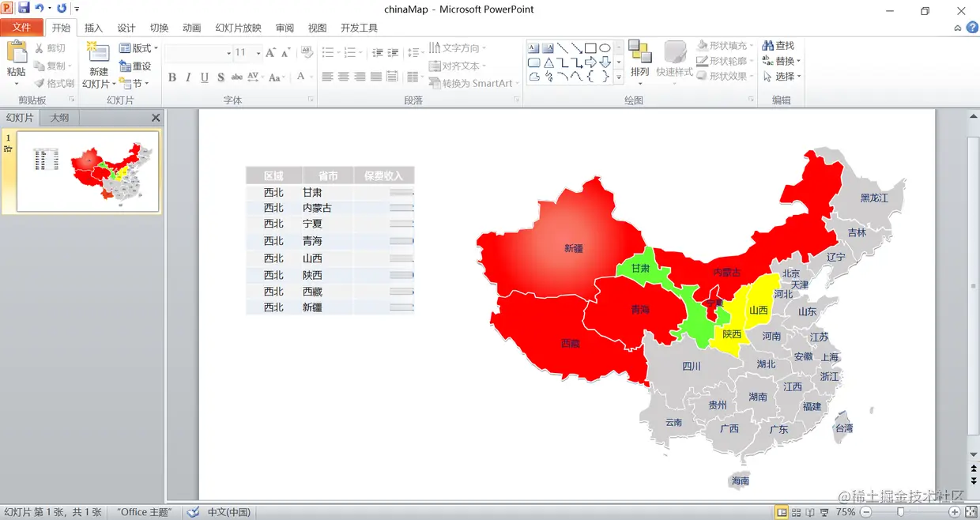Select the Oval shape in gallery
The height and width of the screenshot is (520, 980).
[605, 48]
